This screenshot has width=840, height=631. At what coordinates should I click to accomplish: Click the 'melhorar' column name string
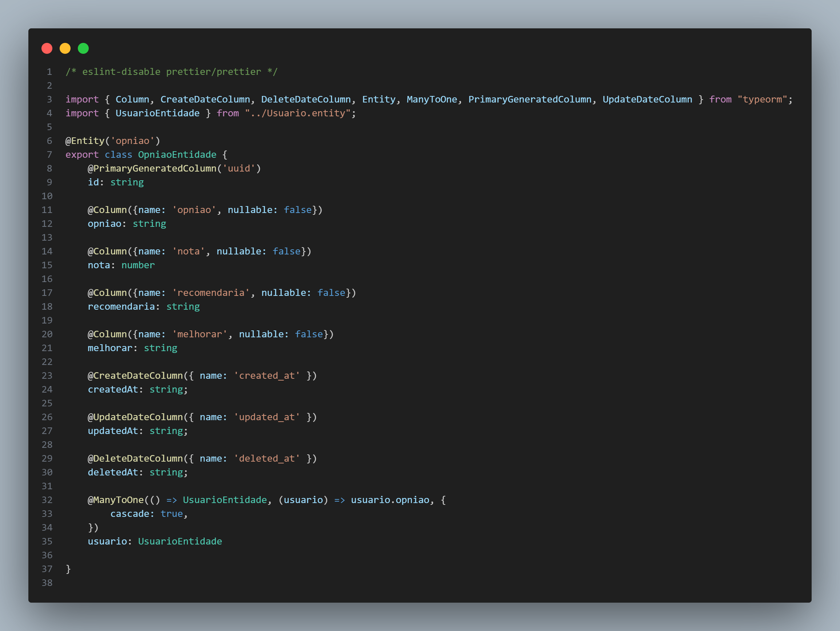pyautogui.click(x=200, y=334)
